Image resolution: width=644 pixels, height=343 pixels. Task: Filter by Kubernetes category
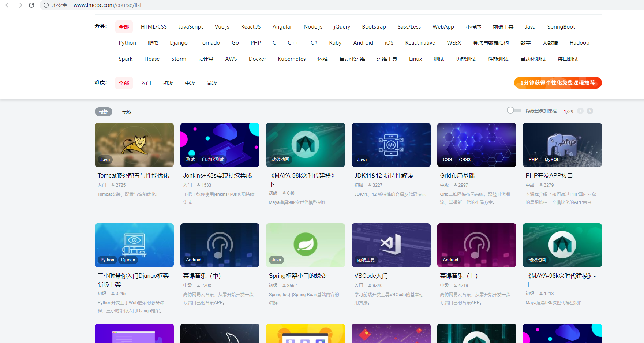[x=292, y=59]
